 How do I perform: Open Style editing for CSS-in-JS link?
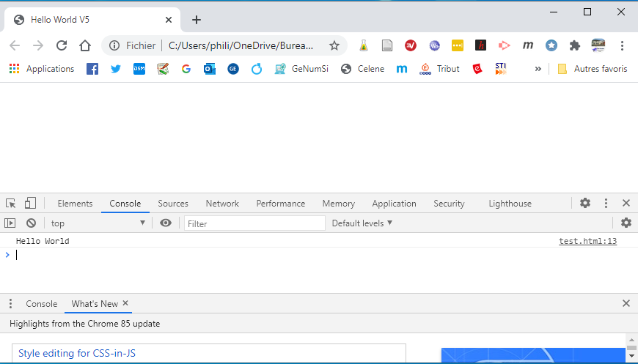[x=77, y=354]
